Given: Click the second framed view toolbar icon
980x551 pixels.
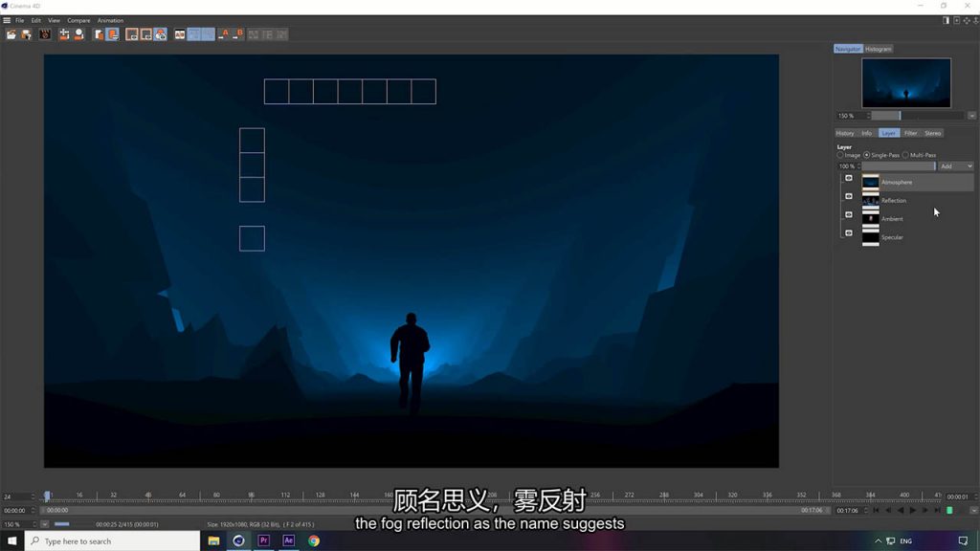Looking at the screenshot, I should click(x=146, y=34).
